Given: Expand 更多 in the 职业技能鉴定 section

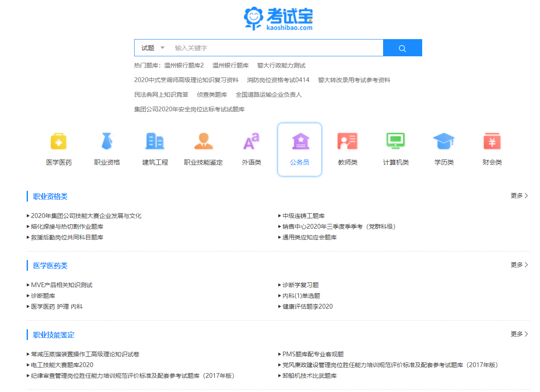Looking at the screenshot, I should click(519, 333).
